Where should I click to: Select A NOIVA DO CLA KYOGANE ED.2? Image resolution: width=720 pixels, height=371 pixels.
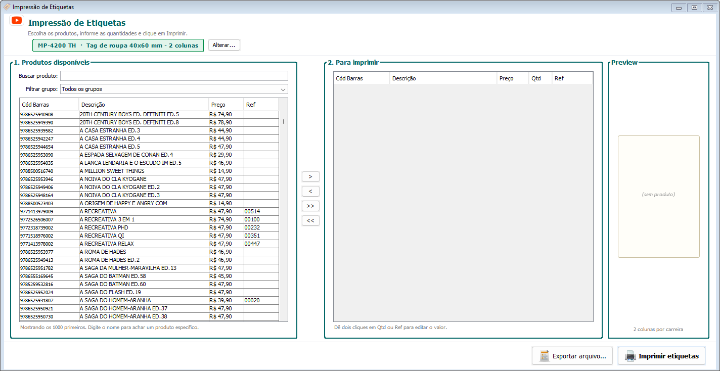[149, 187]
